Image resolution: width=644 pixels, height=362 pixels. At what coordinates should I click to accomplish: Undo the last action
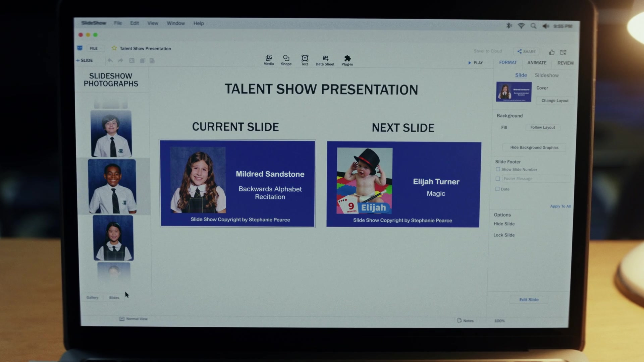pyautogui.click(x=110, y=60)
